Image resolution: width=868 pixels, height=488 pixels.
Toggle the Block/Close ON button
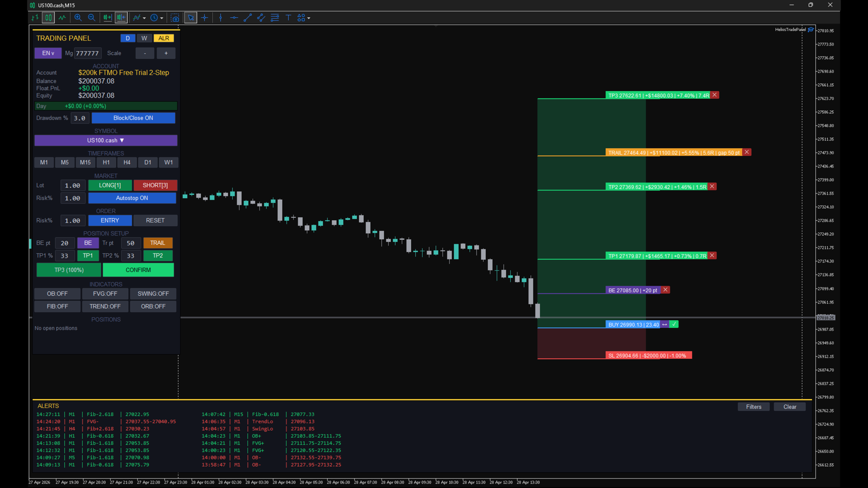133,118
